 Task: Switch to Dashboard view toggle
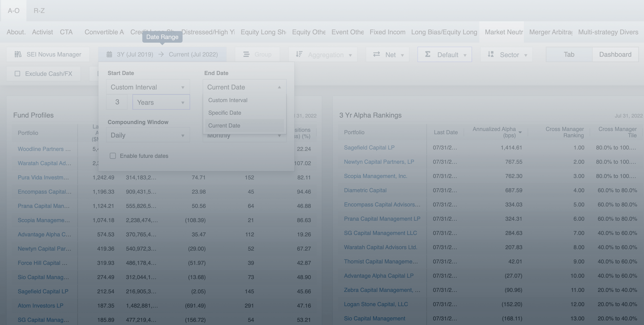coord(615,54)
